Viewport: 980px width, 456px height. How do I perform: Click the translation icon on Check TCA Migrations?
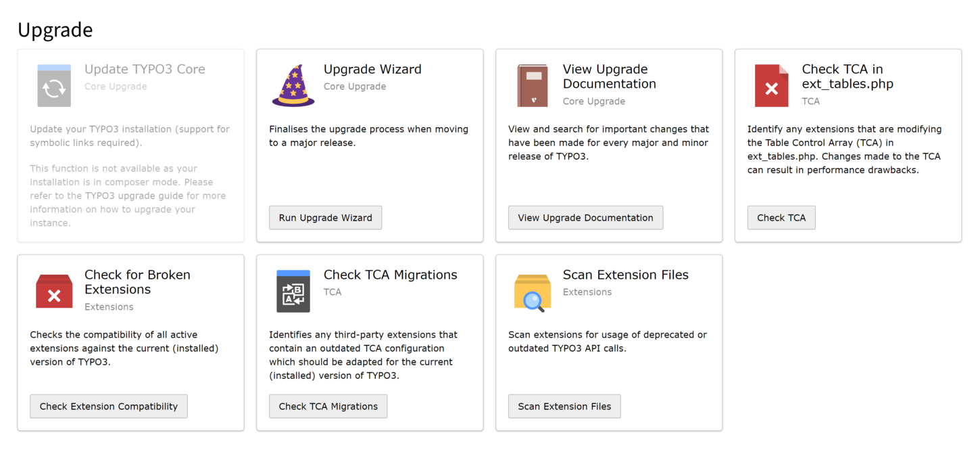(x=293, y=291)
